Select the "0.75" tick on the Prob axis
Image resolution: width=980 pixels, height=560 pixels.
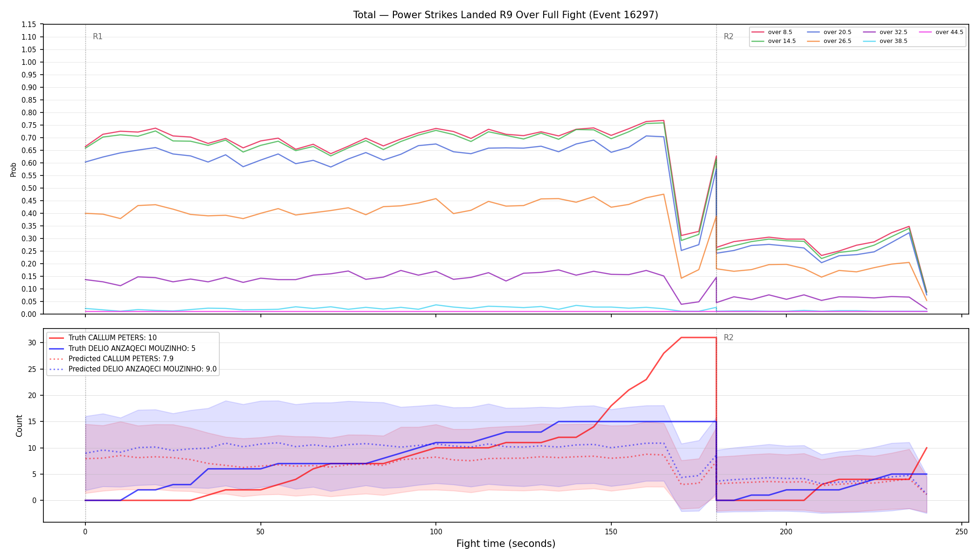pyautogui.click(x=29, y=125)
